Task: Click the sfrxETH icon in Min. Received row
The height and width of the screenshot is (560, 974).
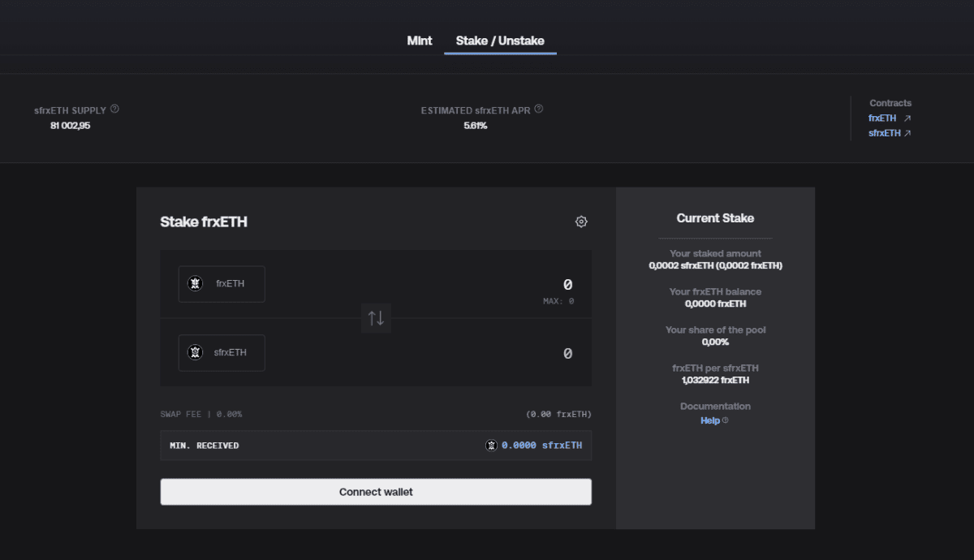Action: tap(491, 446)
